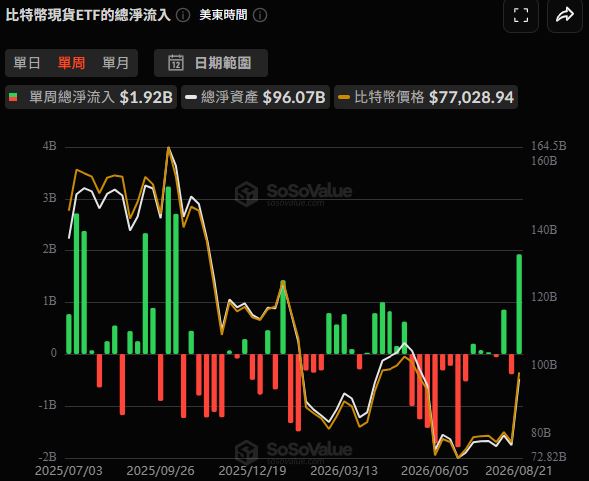The image size is (589, 481).
Task: Click the $96.07B total assets value
Action: [294, 97]
